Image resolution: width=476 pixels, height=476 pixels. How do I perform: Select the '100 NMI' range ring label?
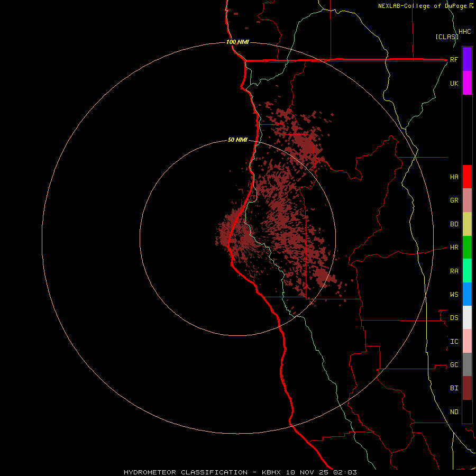click(x=237, y=42)
